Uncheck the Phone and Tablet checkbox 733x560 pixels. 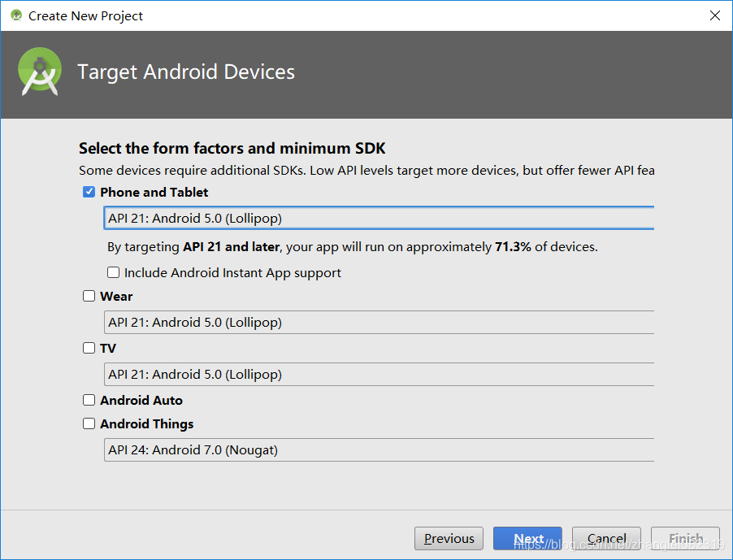89,192
